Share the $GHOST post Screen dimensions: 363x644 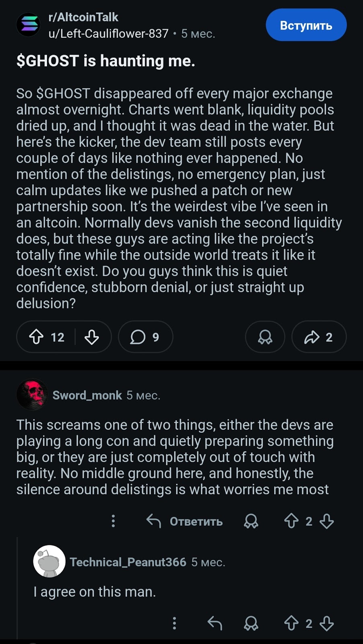coord(319,337)
